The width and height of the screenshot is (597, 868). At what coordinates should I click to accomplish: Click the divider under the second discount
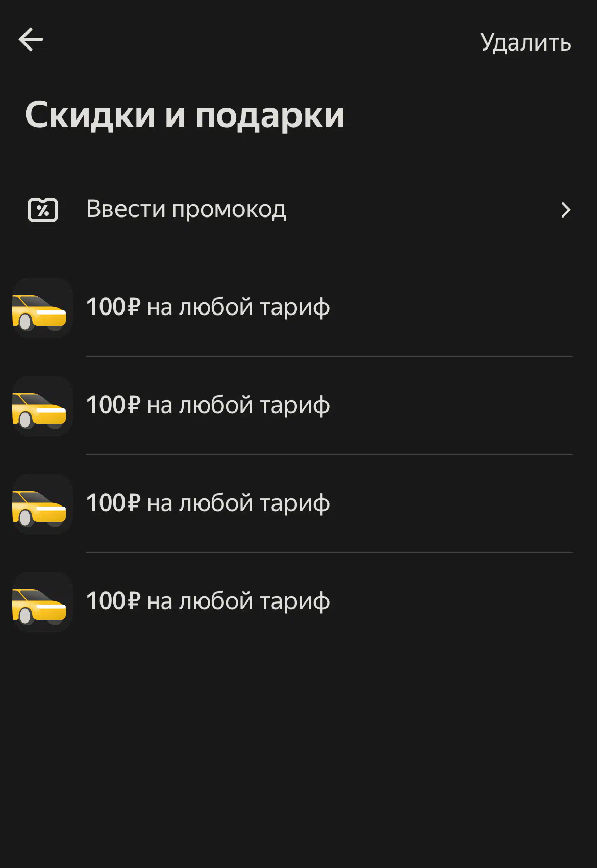point(329,454)
